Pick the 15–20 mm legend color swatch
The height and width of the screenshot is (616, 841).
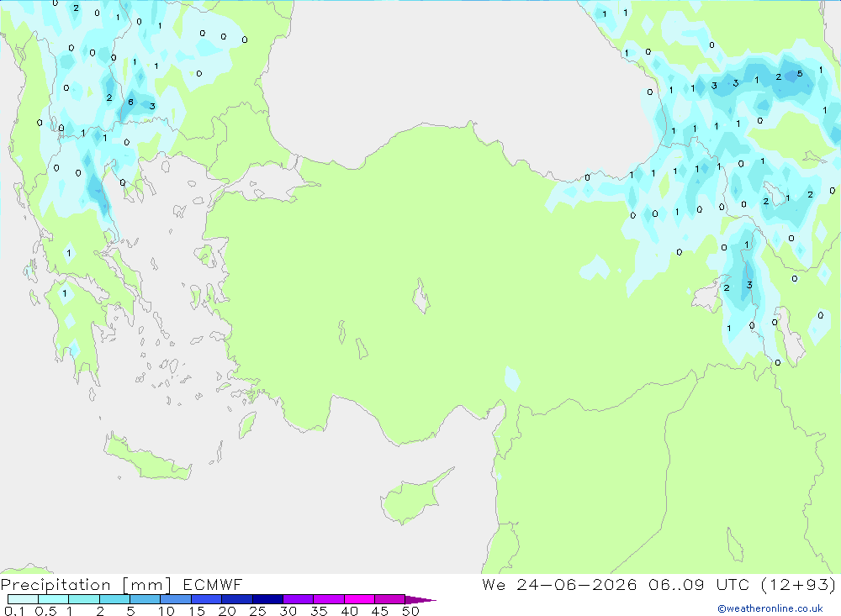206,599
